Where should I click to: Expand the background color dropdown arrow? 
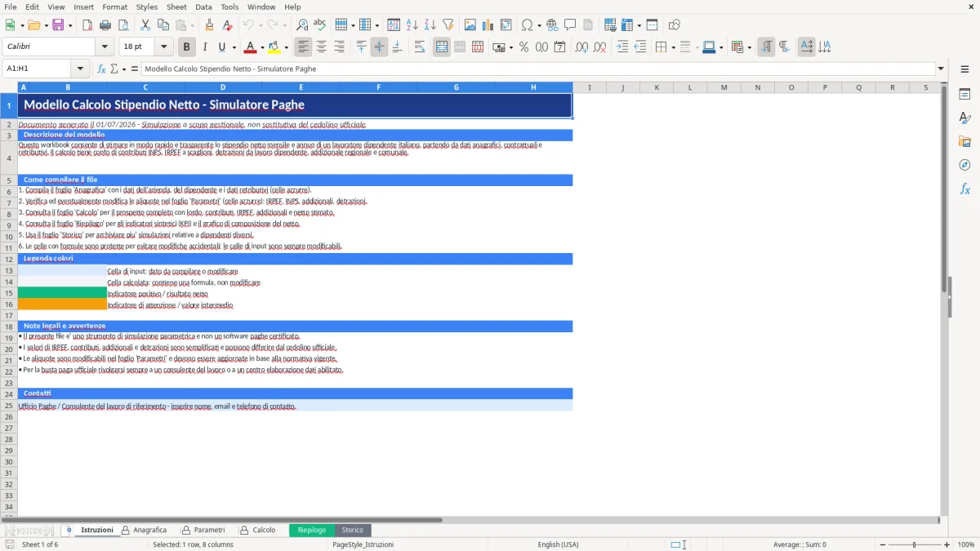(x=286, y=47)
